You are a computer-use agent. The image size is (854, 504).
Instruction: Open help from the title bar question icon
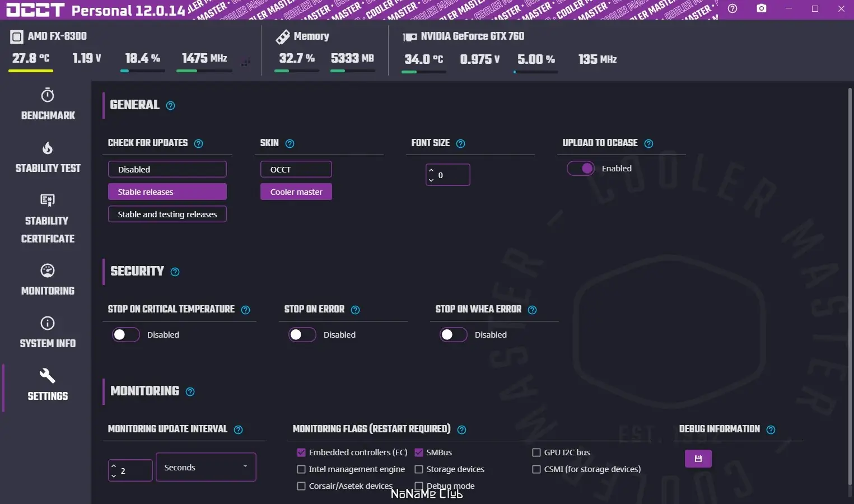click(x=732, y=8)
